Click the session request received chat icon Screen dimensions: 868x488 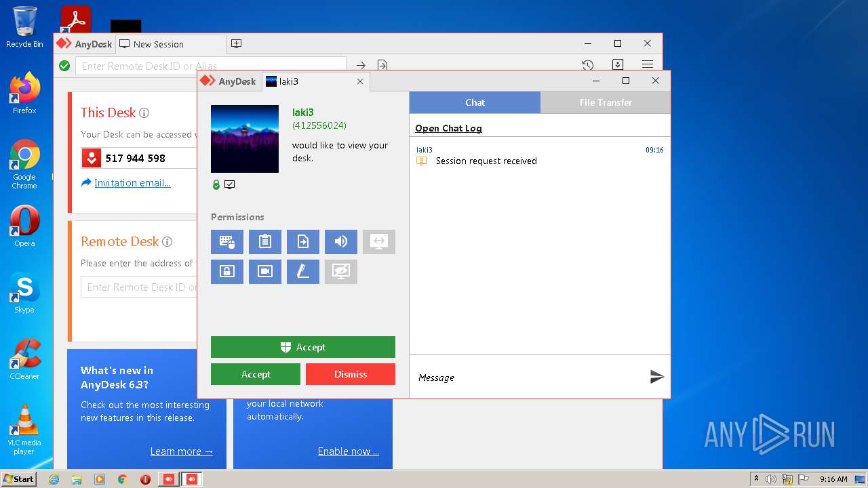[422, 161]
